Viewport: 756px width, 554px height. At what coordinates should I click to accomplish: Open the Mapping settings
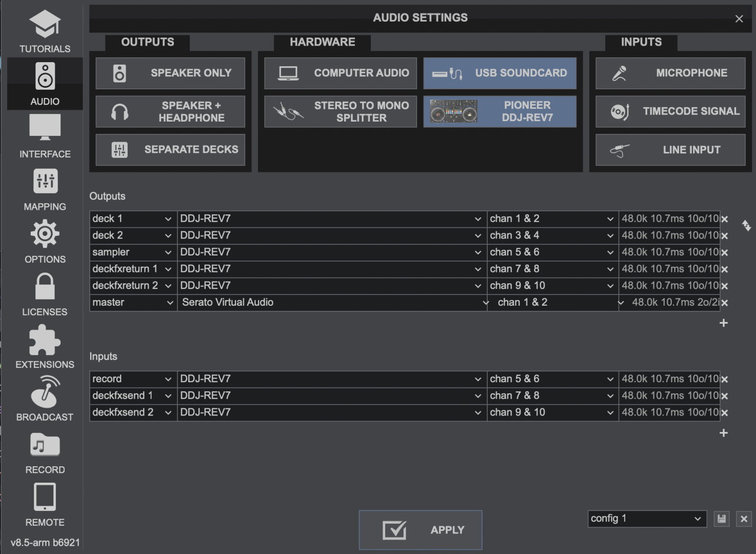coord(45,189)
